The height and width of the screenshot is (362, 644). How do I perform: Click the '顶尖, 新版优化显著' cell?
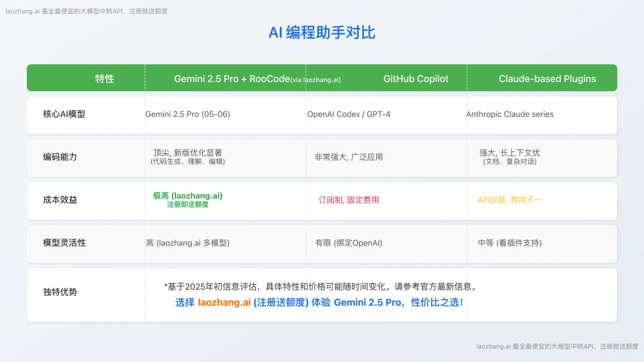(188, 153)
